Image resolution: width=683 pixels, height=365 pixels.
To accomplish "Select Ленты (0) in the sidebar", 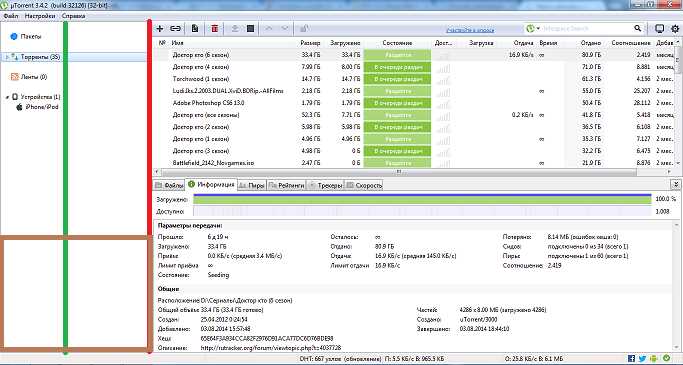I will point(34,77).
